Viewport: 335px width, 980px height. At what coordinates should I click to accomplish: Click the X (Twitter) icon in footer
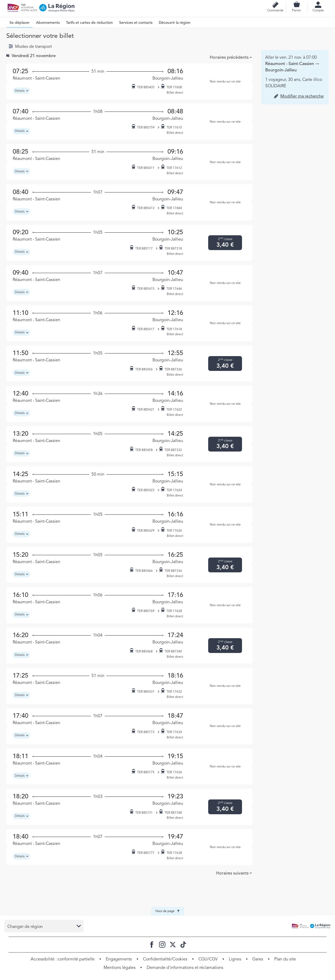click(173, 944)
